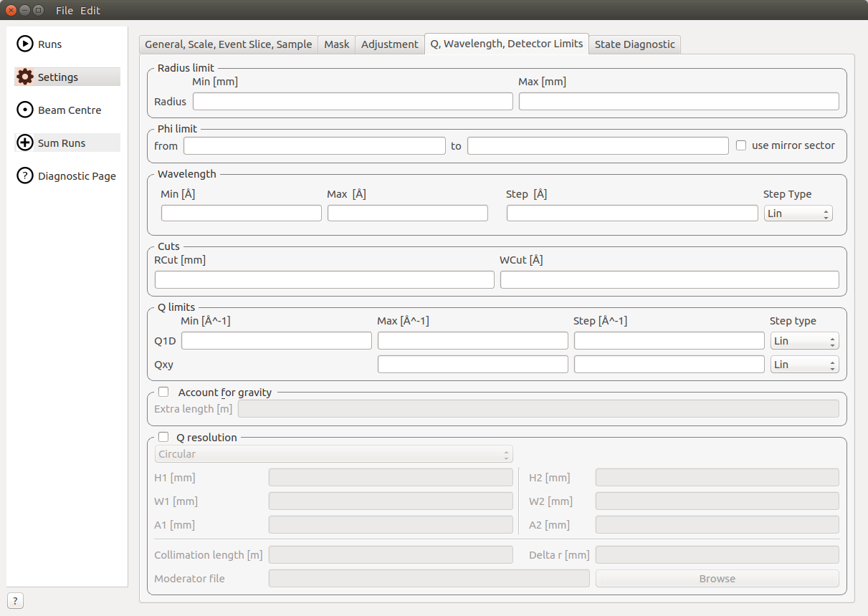Click the Wavelength Step input field
The height and width of the screenshot is (616, 868).
(x=631, y=213)
